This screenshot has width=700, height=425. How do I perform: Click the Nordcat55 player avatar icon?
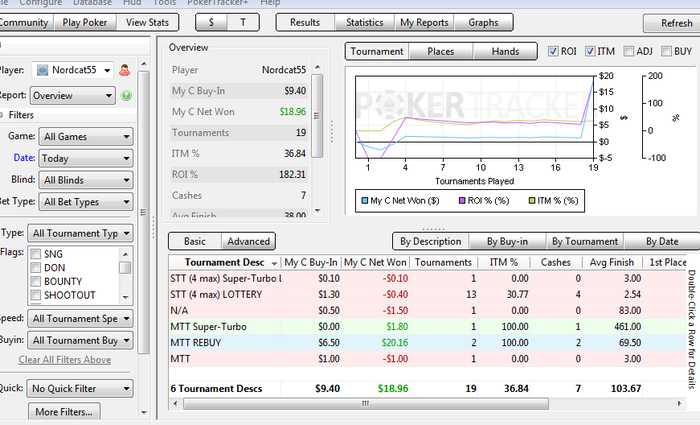[x=42, y=70]
